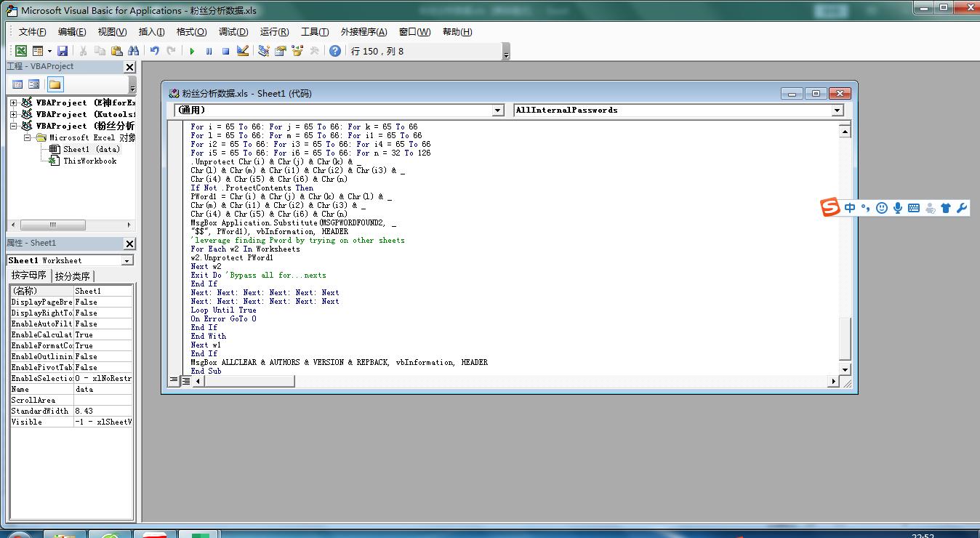Open the AllInternalPasswords procedure dropdown
The width and height of the screenshot is (980, 538).
(838, 111)
